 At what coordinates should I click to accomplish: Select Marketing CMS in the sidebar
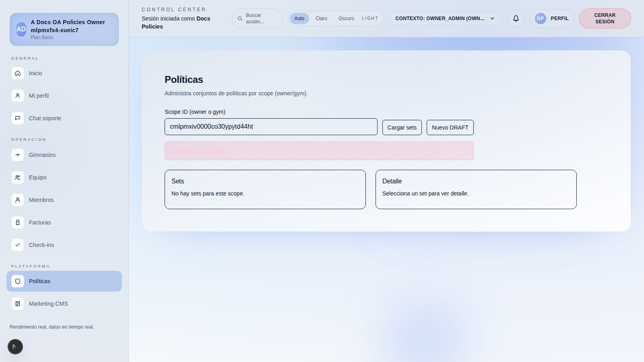[48, 304]
